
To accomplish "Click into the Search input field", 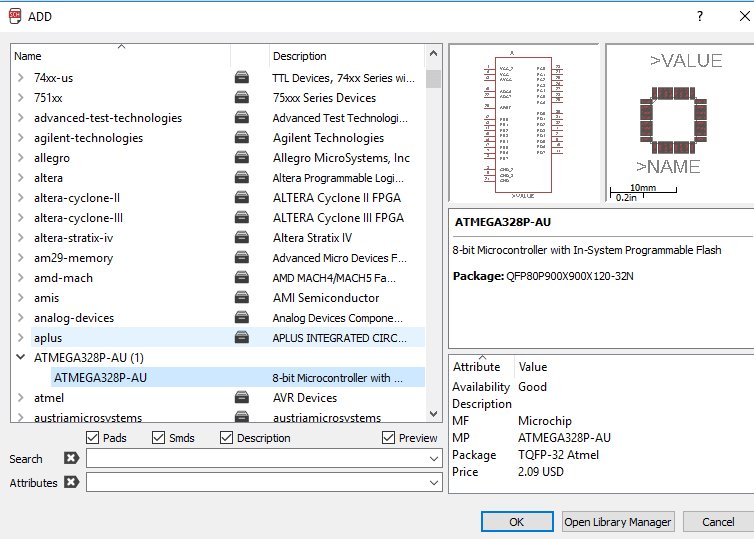I will pos(258,458).
